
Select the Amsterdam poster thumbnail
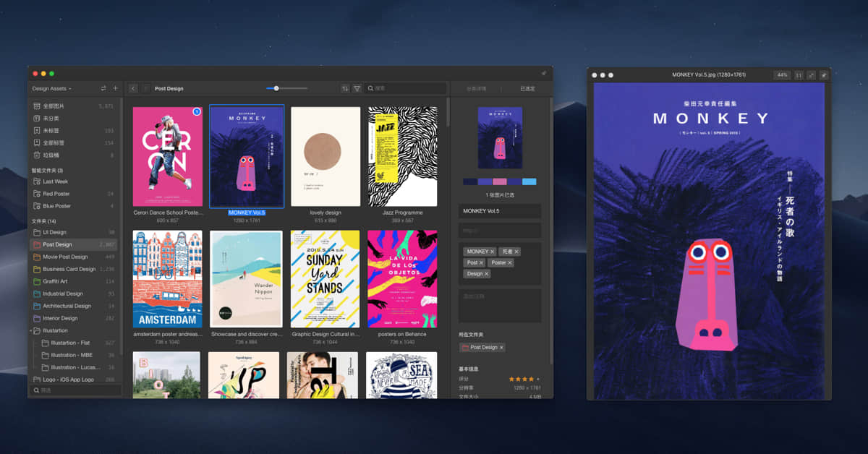tap(168, 279)
